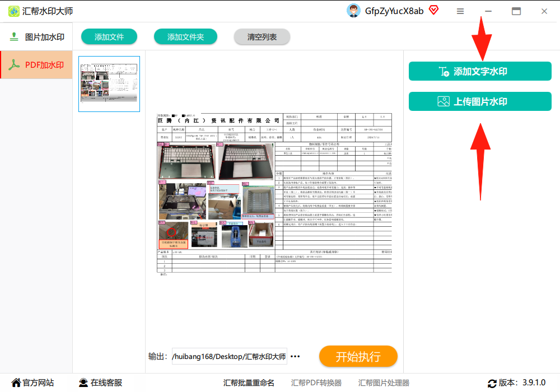Viewport: 560px width, 392px height.
Task: Click the 汇帮水印大师 app logo
Action: (14, 11)
